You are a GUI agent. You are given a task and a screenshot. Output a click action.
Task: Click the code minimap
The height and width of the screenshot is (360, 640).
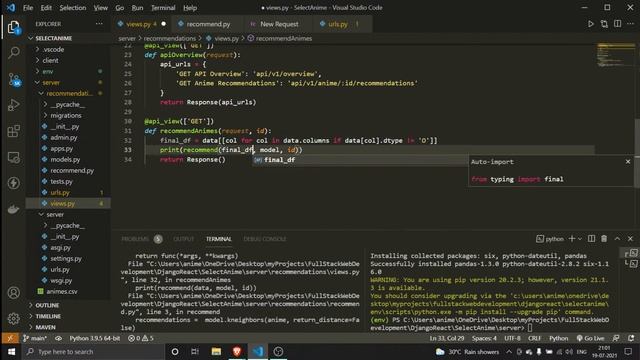[x=615, y=55]
